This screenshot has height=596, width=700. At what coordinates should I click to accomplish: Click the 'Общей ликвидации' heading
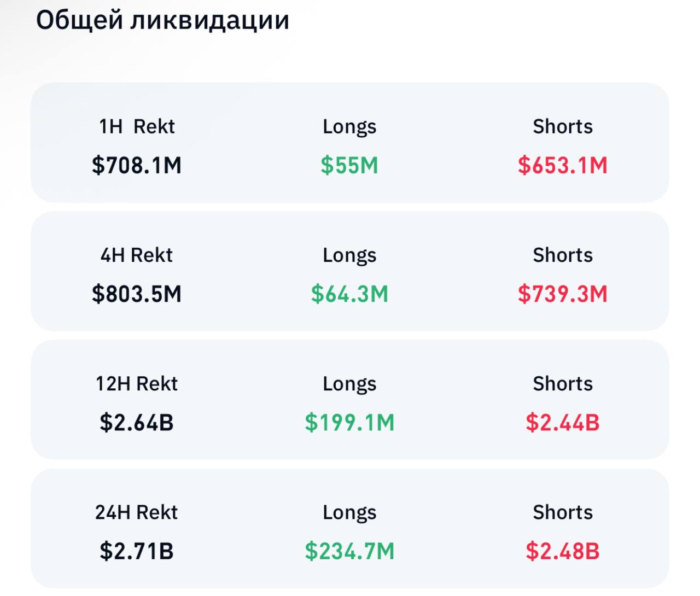click(162, 21)
